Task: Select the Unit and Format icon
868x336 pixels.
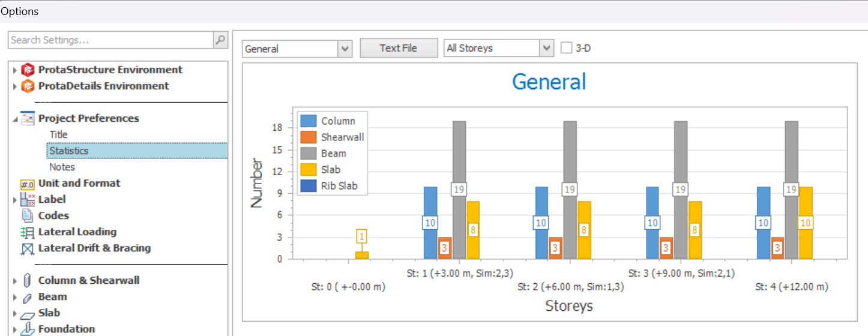Action: 28,184
